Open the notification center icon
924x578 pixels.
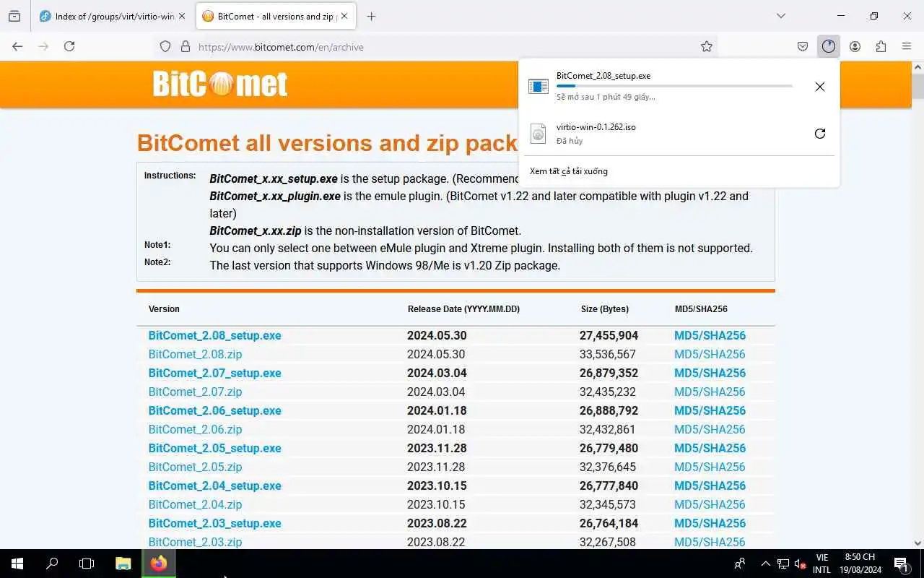pos(901,564)
